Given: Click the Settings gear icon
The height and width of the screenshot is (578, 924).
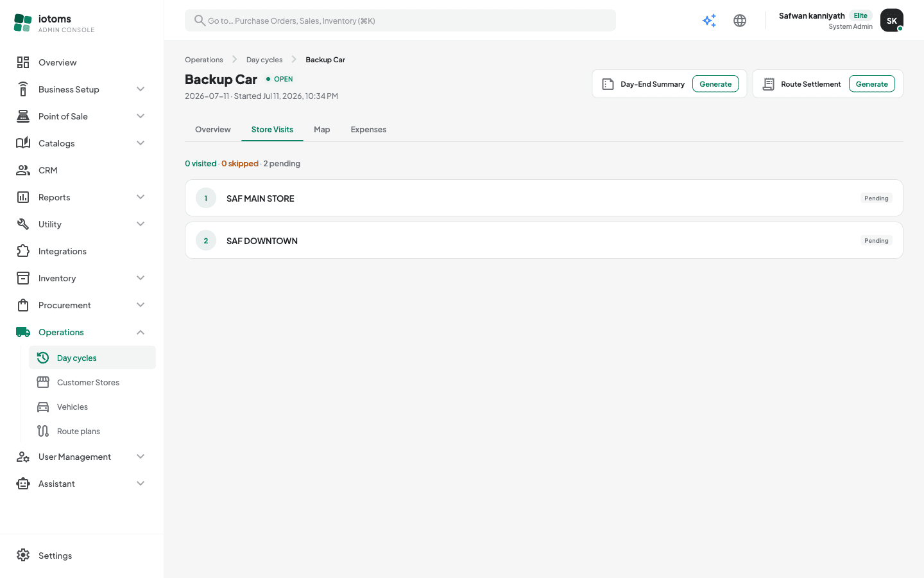Looking at the screenshot, I should point(23,556).
